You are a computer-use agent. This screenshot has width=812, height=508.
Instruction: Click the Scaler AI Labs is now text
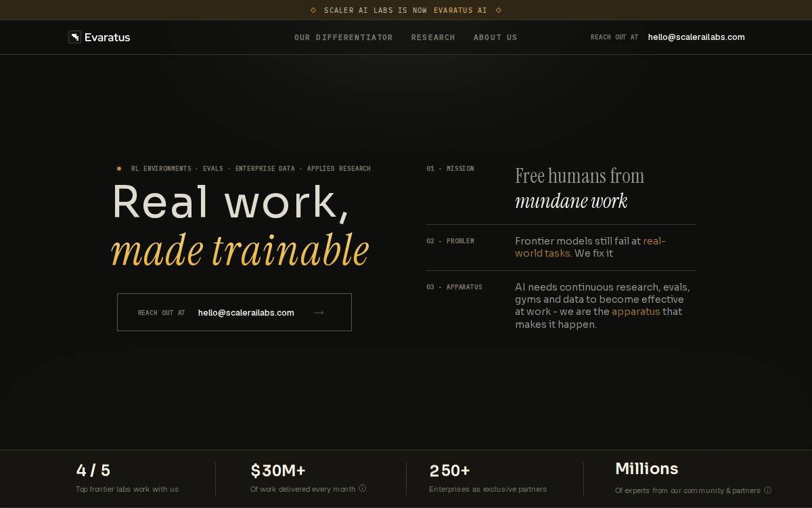[x=376, y=10]
